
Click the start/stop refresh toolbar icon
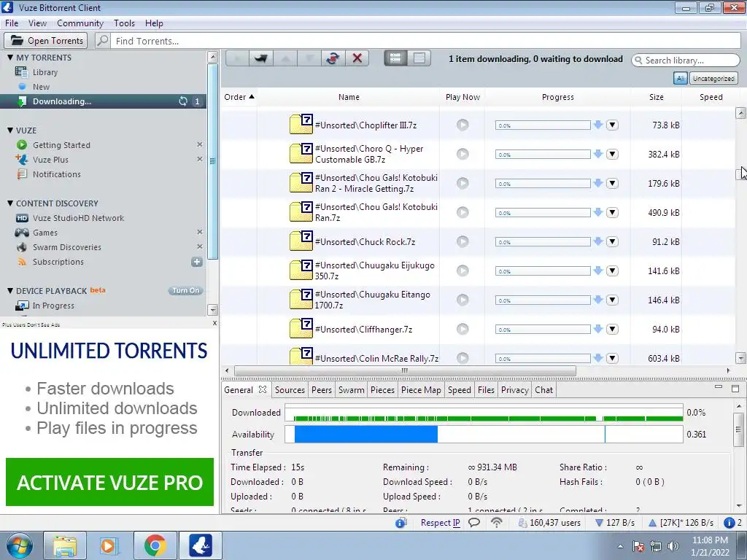tap(333, 58)
